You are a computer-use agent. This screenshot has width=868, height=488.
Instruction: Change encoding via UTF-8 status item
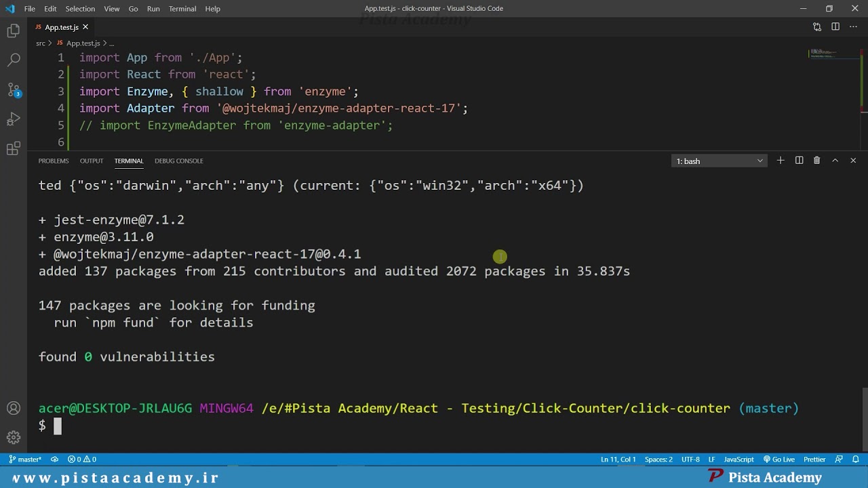pos(690,460)
